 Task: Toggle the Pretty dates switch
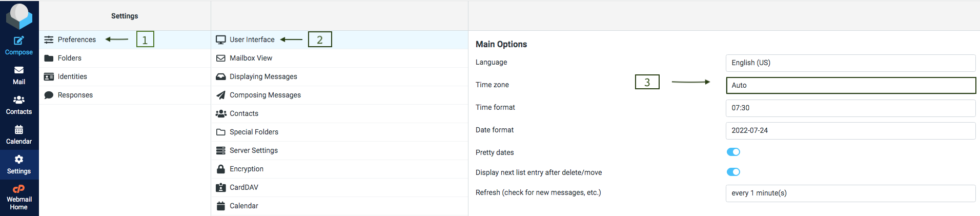point(733,152)
